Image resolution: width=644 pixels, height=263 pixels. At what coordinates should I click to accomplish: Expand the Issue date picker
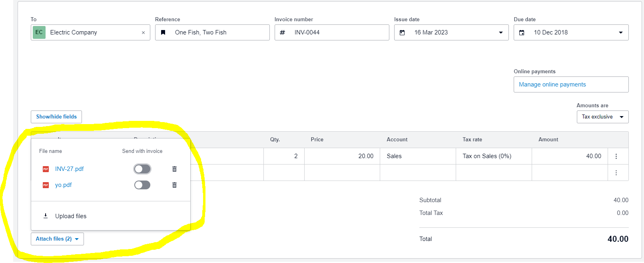500,32
